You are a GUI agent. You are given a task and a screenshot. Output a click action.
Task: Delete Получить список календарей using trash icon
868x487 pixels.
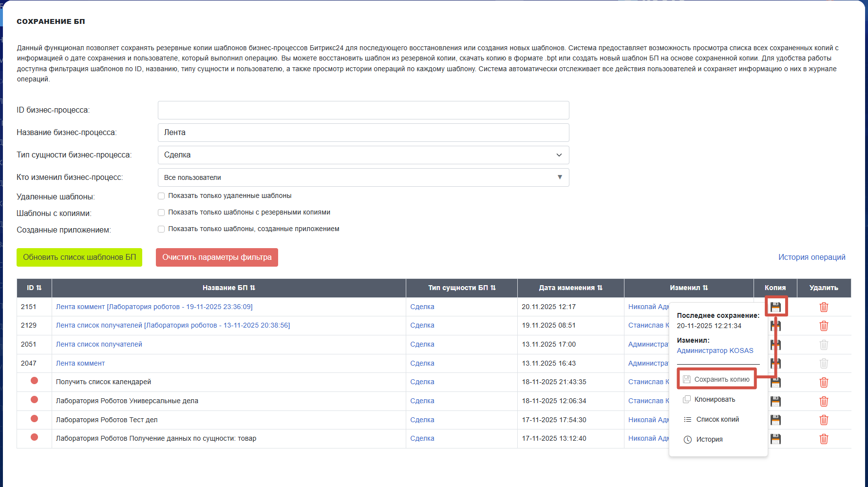pyautogui.click(x=824, y=382)
